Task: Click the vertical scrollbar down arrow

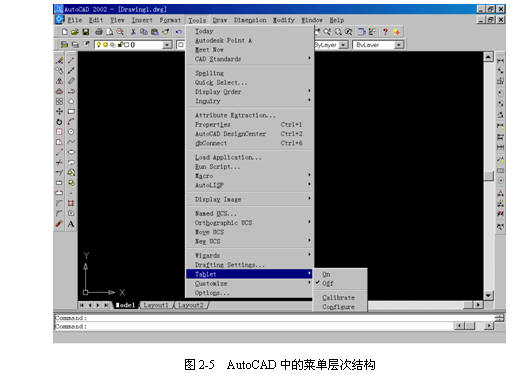Action: 488,295
